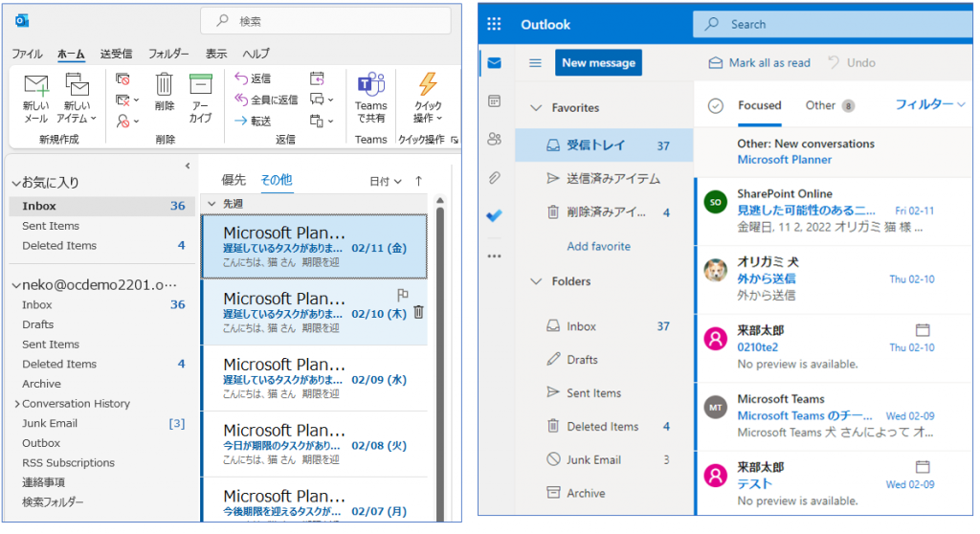Click the 検索 box in desktop Outlook
The width and height of the screenshot is (980, 534).
[x=325, y=21]
